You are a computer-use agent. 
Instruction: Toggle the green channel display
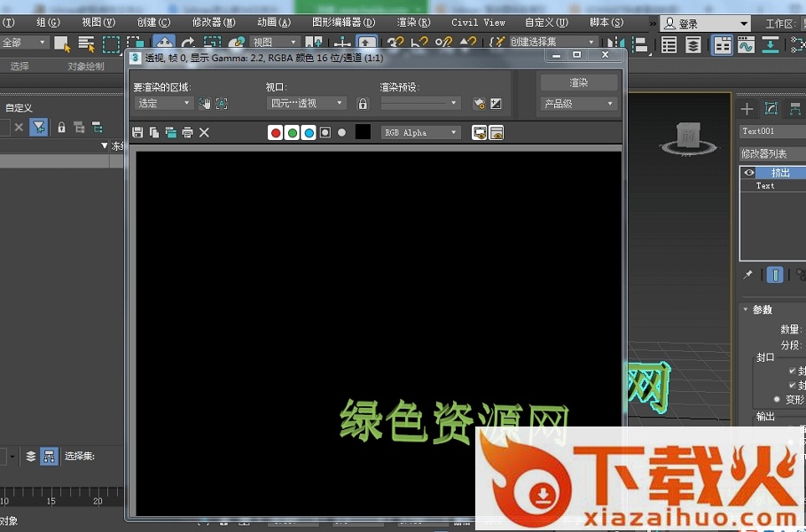coord(292,133)
